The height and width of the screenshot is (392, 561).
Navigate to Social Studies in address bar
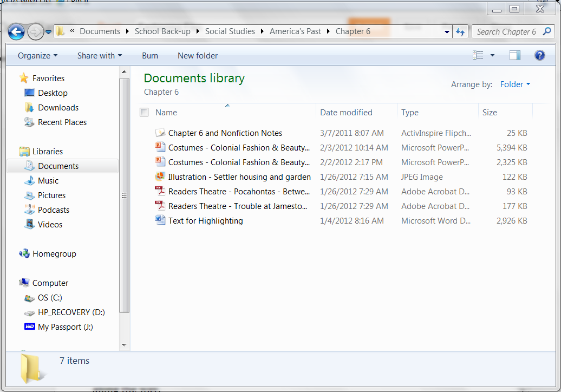pos(230,31)
